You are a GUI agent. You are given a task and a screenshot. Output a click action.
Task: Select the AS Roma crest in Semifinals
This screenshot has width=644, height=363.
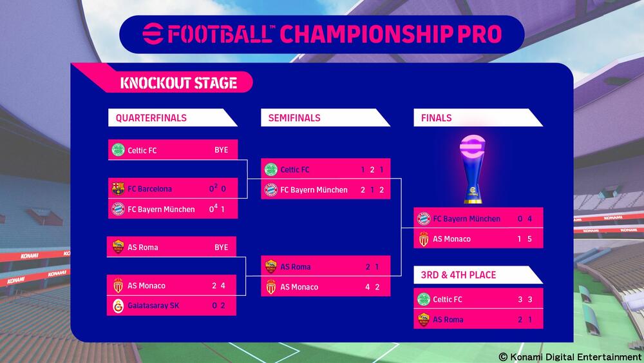270,267
